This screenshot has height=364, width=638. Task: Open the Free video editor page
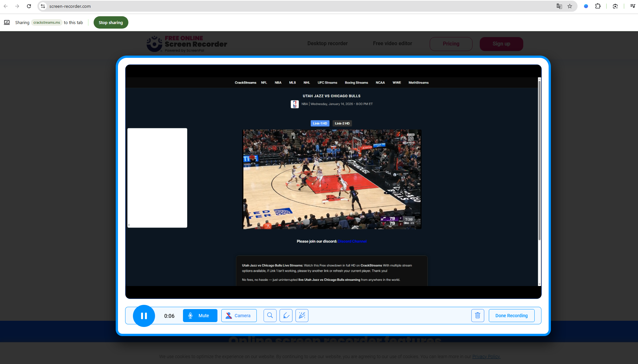tap(392, 43)
